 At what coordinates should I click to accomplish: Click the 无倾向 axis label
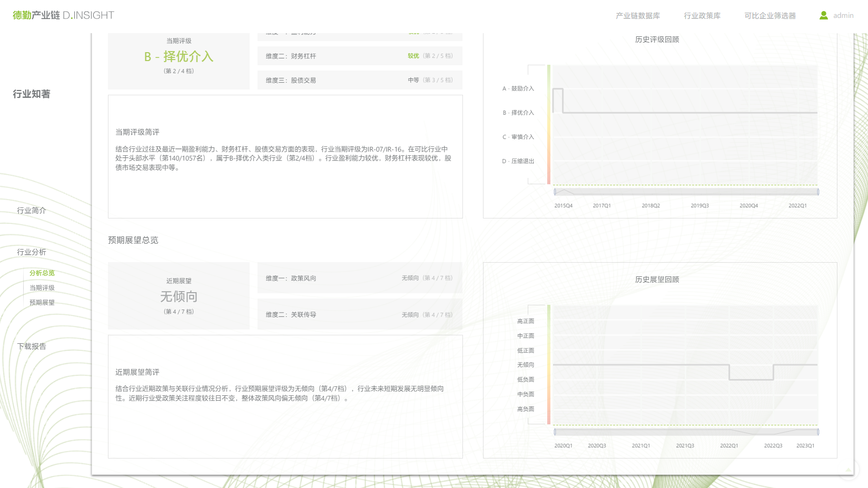pos(526,365)
